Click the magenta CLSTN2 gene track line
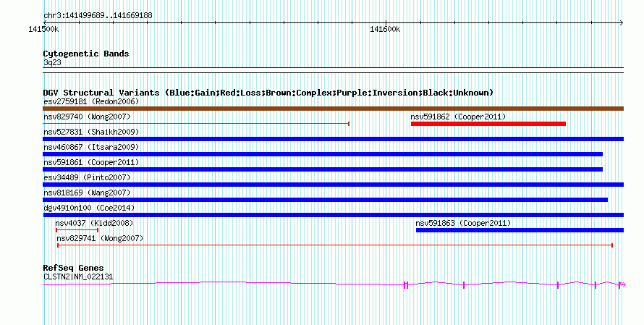The height and width of the screenshot is (325, 644). tap(334, 284)
